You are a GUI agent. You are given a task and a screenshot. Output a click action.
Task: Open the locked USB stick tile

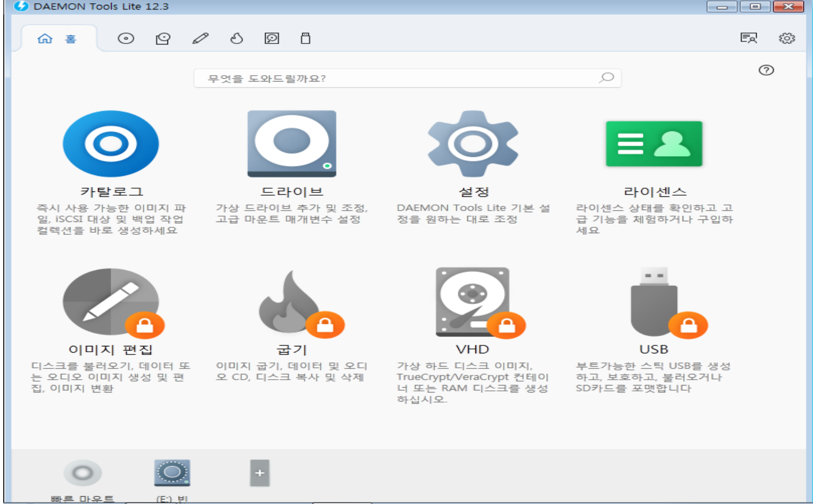tap(669, 303)
